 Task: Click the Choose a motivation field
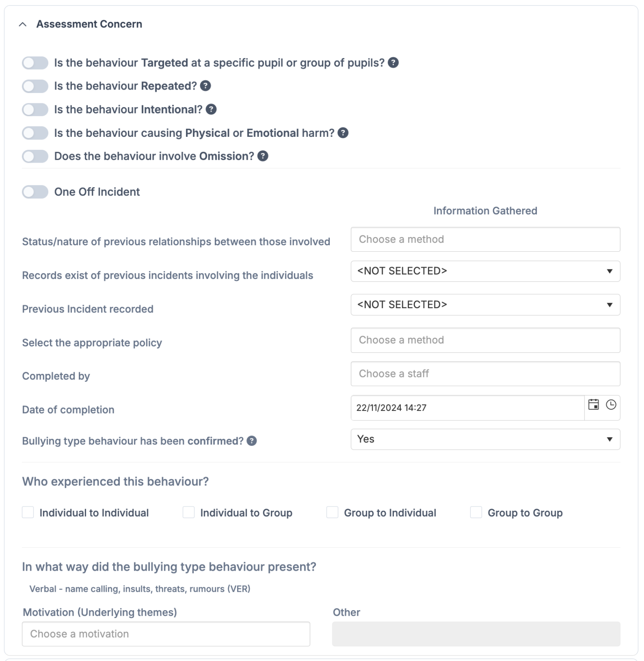166,634
